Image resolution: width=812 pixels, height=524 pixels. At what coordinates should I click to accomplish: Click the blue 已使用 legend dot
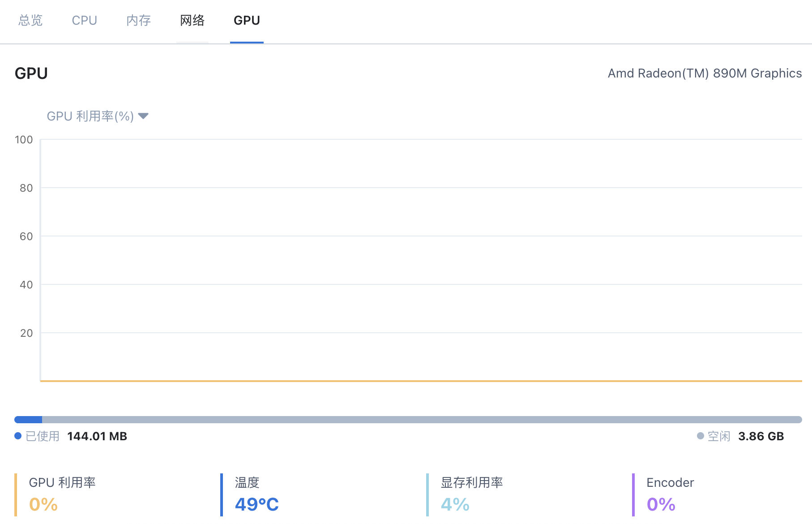[x=18, y=436]
